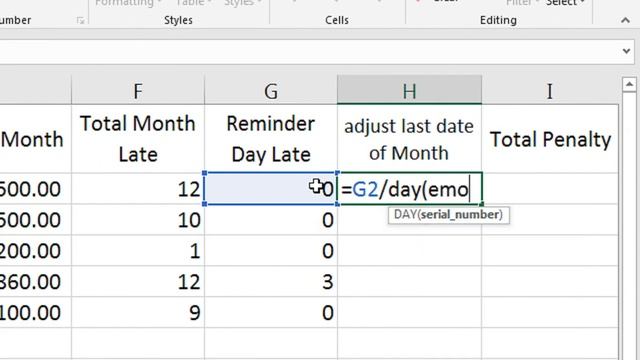640x360 pixels.
Task: Select column G header
Action: tap(271, 91)
